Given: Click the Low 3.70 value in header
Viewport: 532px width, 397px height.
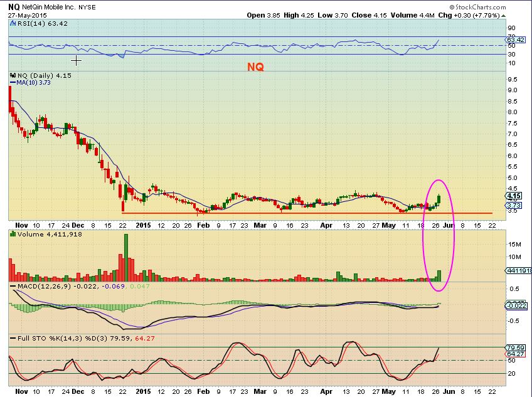Looking at the screenshot, I should point(332,15).
